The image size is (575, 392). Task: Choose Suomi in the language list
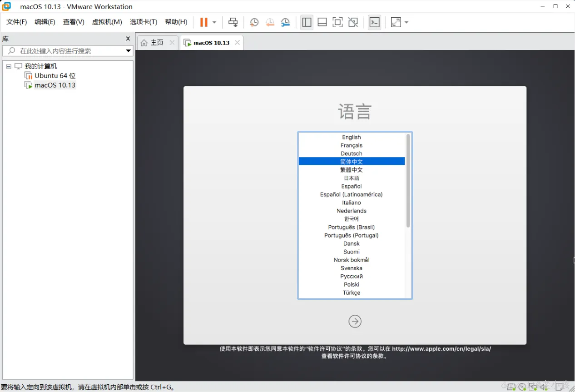coord(352,252)
